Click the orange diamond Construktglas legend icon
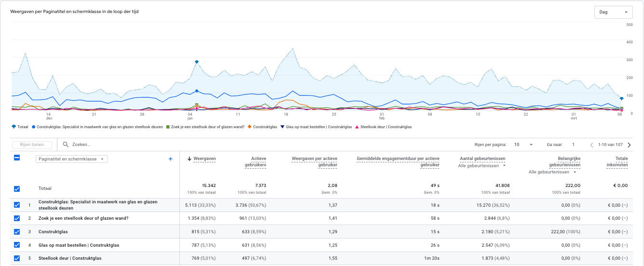This screenshot has height=266, width=644. point(250,127)
